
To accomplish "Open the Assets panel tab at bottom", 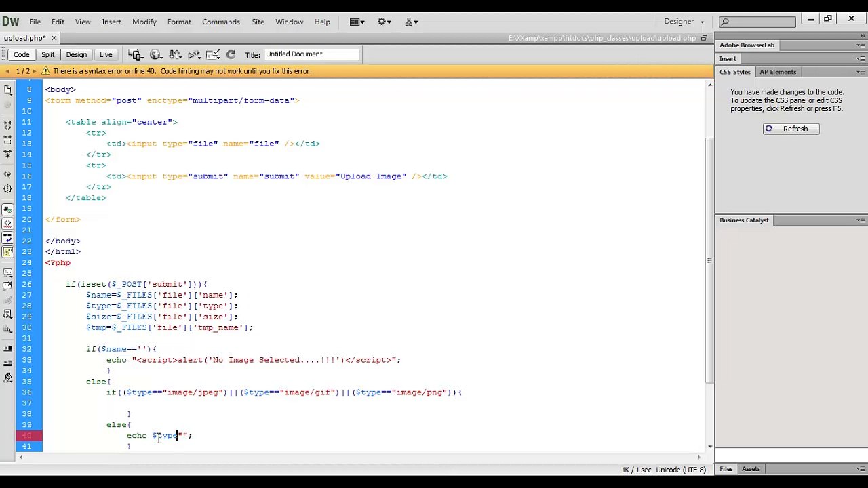I will (751, 469).
